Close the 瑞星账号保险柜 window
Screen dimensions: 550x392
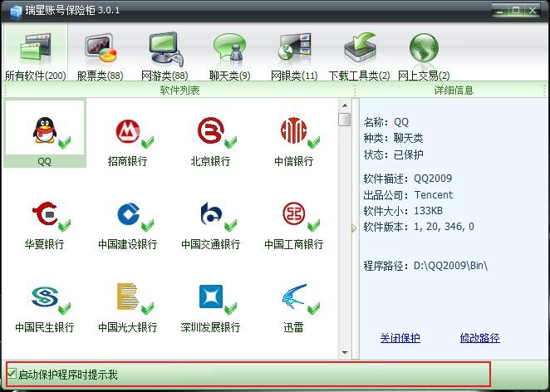click(x=532, y=11)
